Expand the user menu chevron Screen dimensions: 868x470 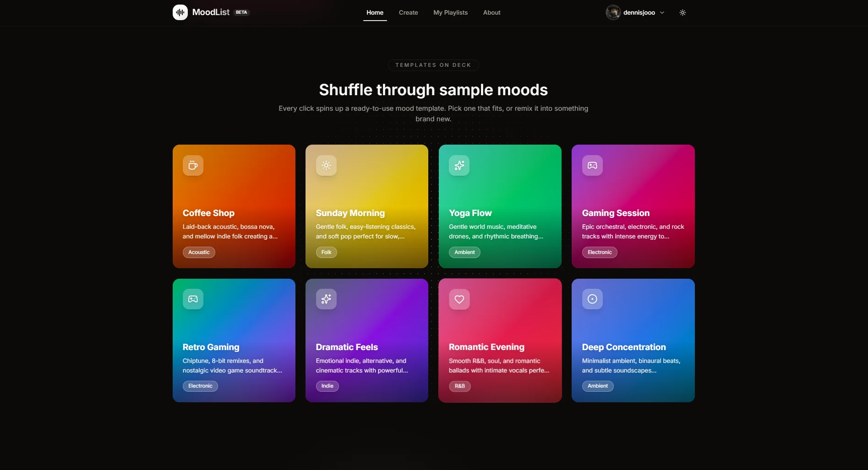tap(662, 12)
